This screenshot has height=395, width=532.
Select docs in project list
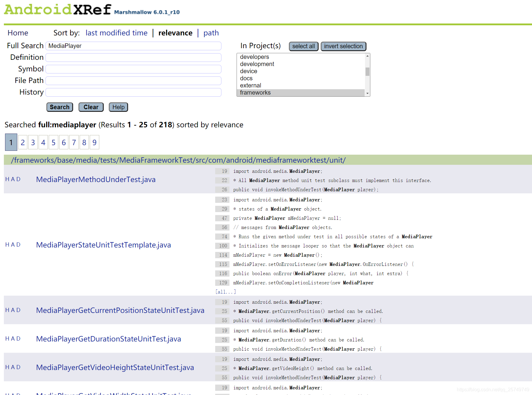click(x=301, y=78)
